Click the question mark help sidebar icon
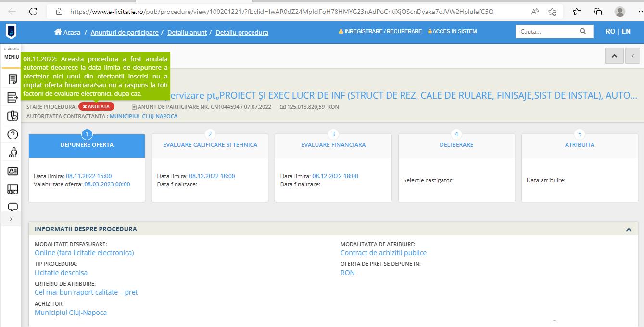The height and width of the screenshot is (327, 644). tap(13, 134)
